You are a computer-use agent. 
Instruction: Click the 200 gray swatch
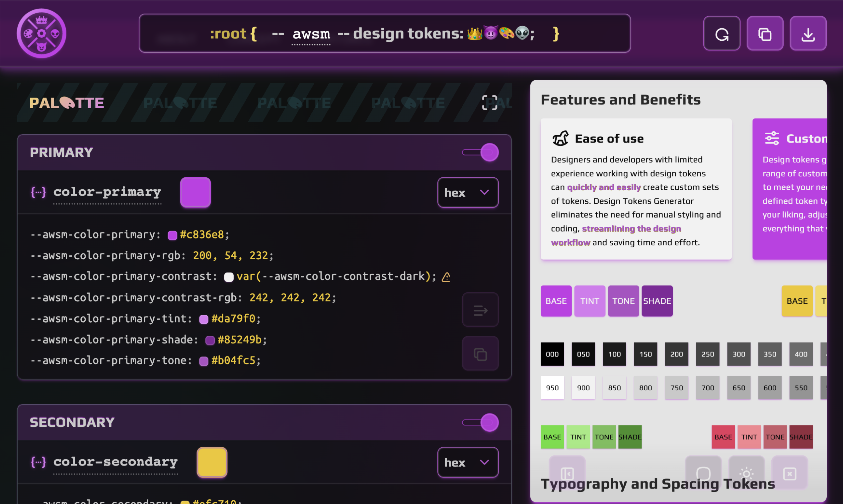pos(677,354)
